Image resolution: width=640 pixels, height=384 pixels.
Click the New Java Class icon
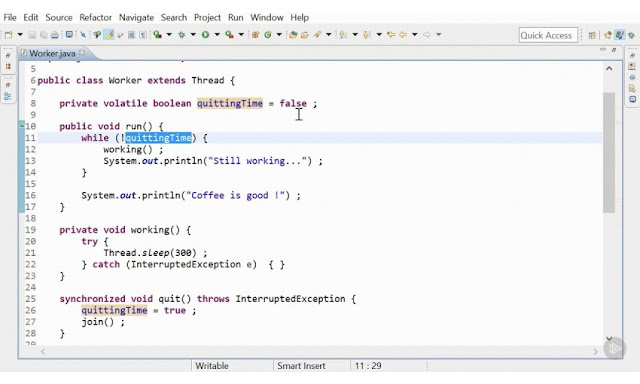click(x=267, y=35)
